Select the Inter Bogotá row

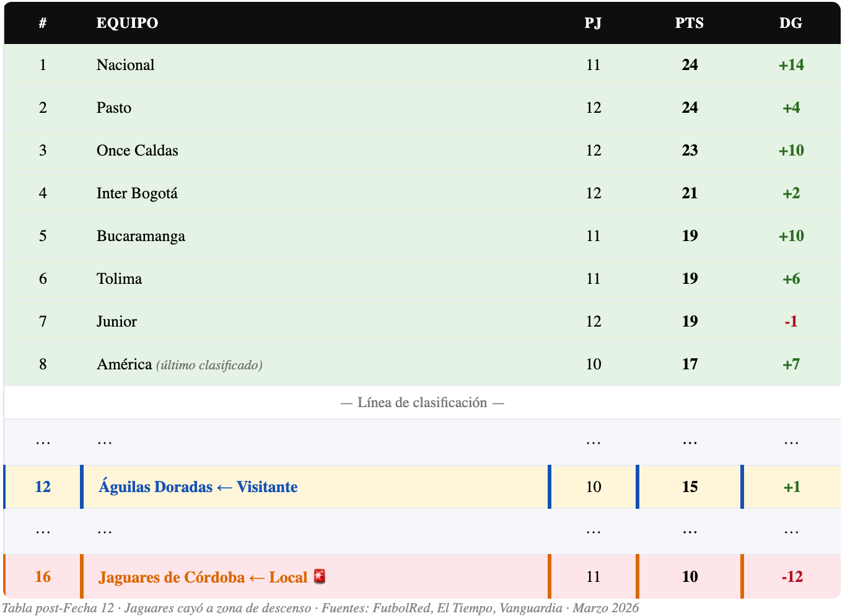tap(423, 193)
